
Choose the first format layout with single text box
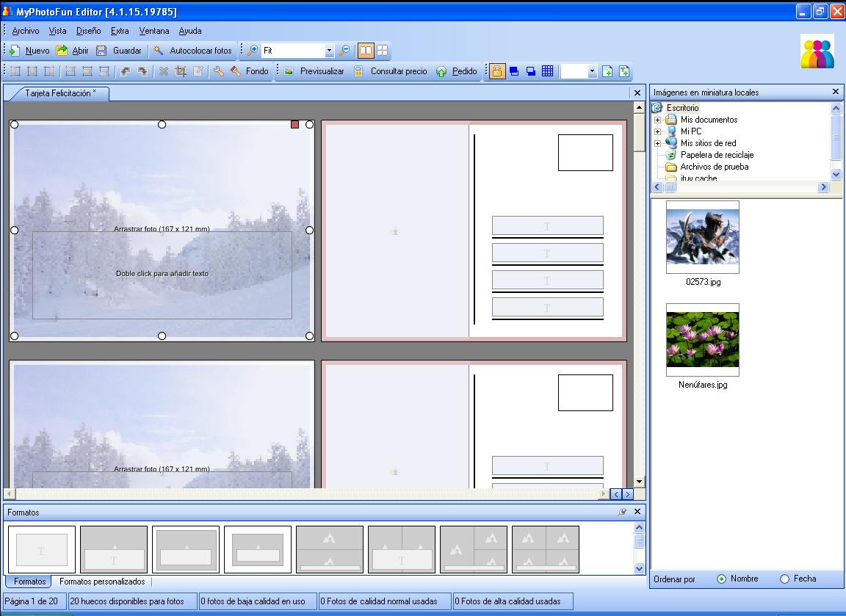(x=42, y=550)
